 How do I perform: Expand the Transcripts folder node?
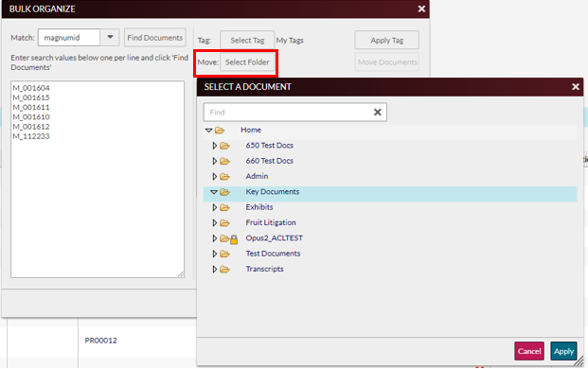[215, 270]
